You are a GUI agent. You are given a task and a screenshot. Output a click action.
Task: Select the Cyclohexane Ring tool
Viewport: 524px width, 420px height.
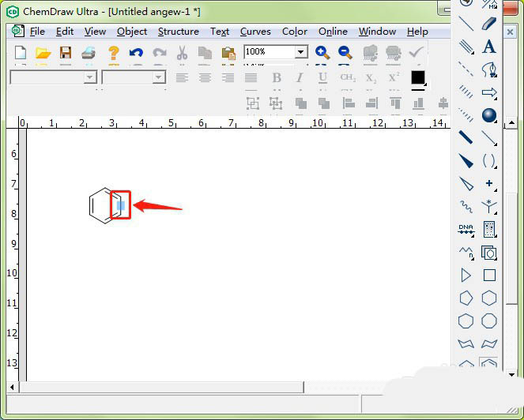click(x=489, y=298)
